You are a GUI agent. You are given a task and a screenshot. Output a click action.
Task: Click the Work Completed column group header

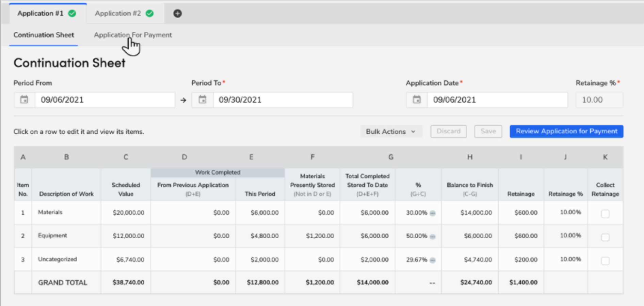pos(218,172)
